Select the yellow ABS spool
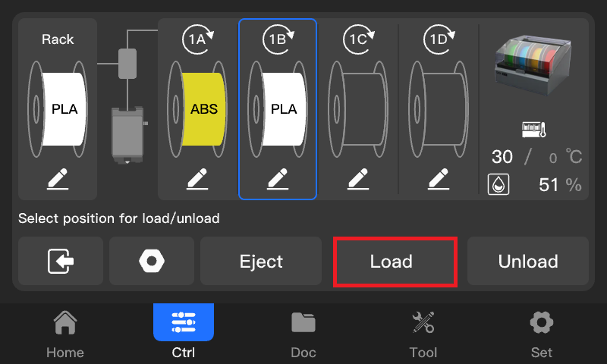Screen dimensions: 607x364 click(x=197, y=108)
